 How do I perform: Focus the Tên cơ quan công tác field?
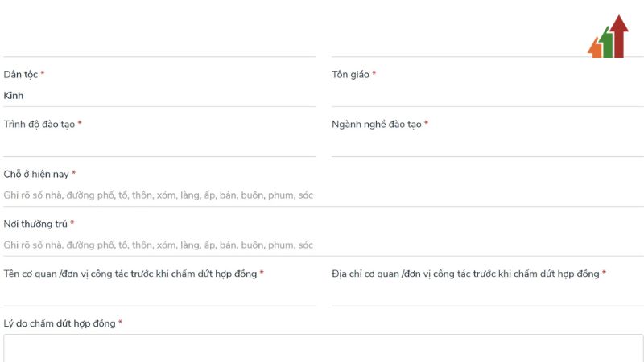tap(159, 294)
